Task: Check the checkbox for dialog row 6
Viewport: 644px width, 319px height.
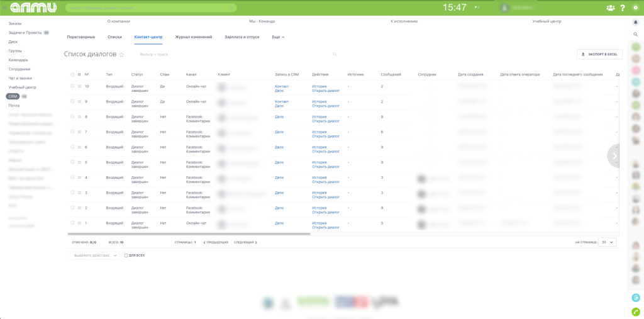Action: click(x=73, y=147)
